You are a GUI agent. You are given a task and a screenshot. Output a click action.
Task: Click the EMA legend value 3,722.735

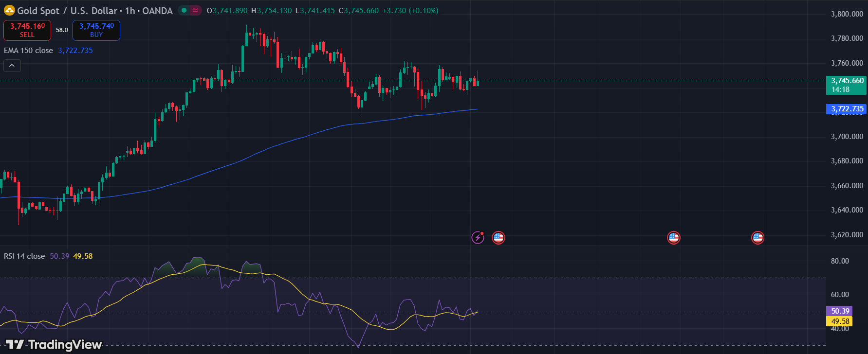pyautogui.click(x=75, y=51)
